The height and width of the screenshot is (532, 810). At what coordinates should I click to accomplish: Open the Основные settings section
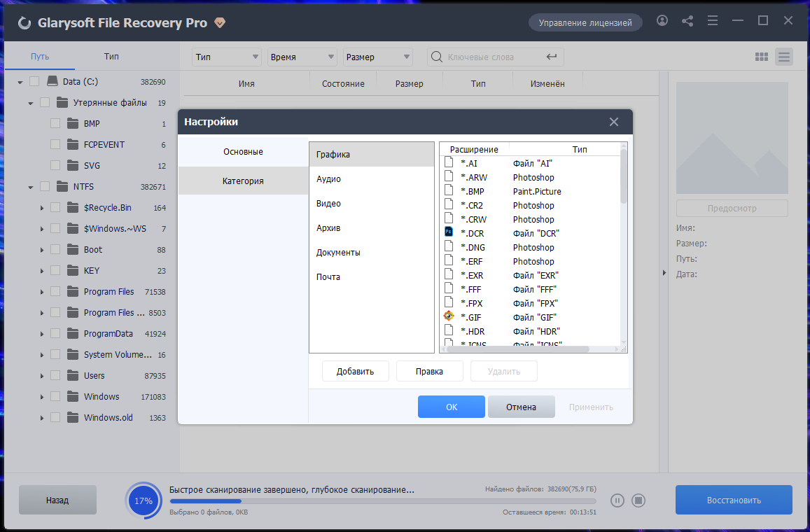[243, 152]
